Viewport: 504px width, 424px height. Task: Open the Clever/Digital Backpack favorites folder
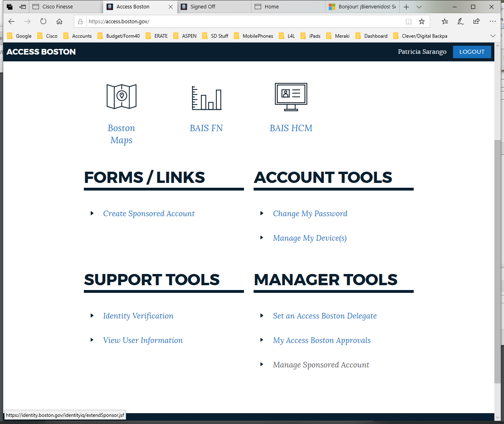(x=420, y=36)
